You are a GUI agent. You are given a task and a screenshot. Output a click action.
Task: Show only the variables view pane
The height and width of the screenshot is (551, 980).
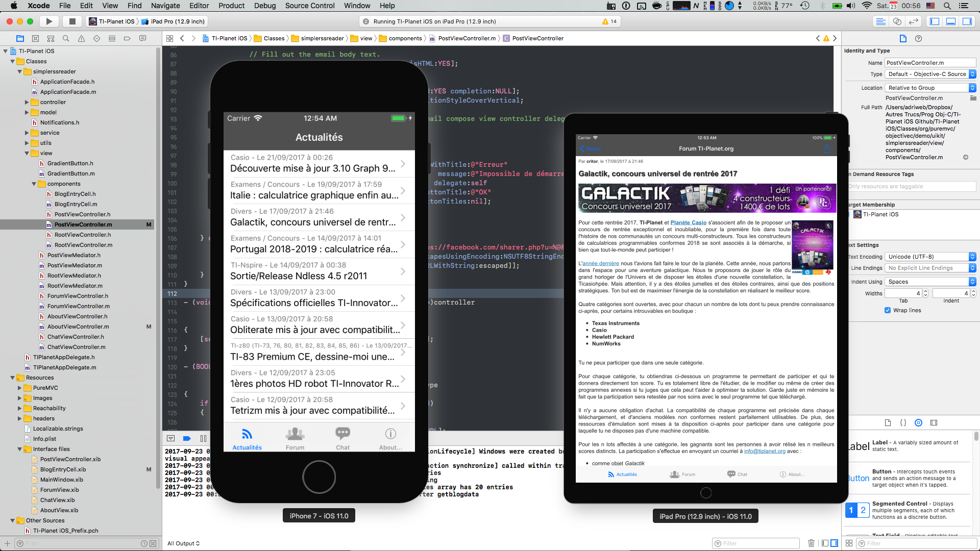[825, 543]
